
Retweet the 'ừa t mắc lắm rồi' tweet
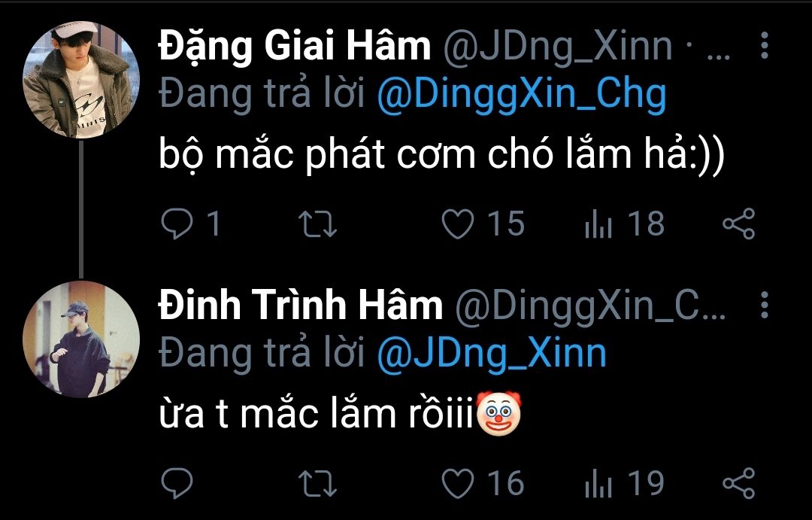[319, 483]
